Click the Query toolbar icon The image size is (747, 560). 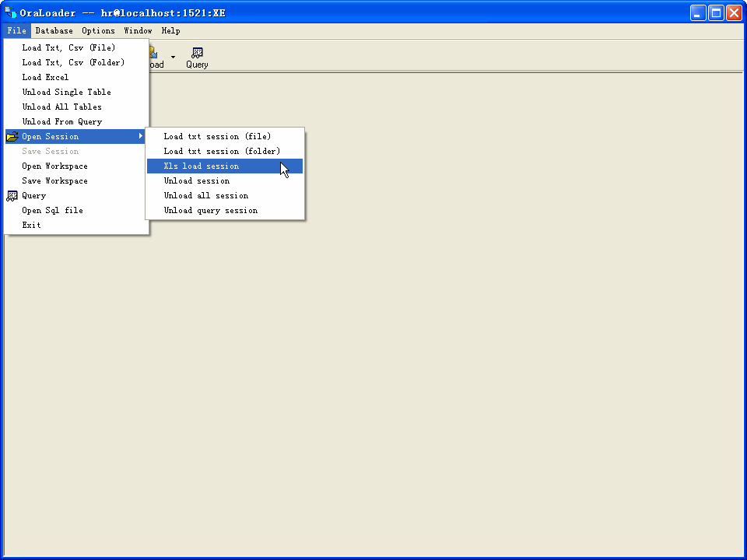(197, 58)
